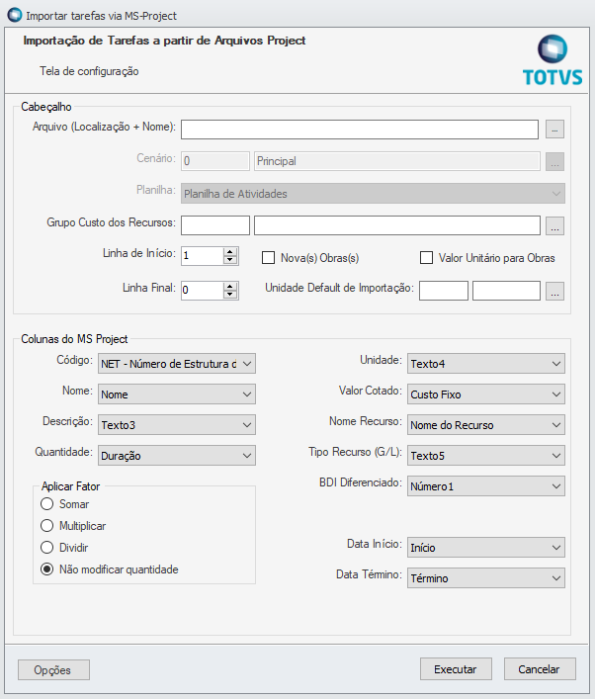The width and height of the screenshot is (596, 700).
Task: Click the 'Colunas do MS Project' group label
Action: point(74,339)
